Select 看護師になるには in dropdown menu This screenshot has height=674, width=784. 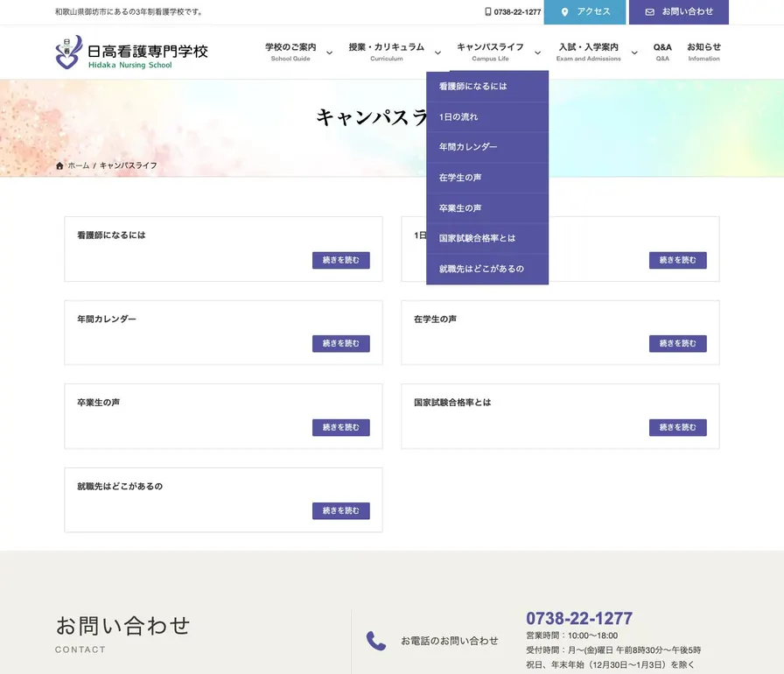point(487,87)
